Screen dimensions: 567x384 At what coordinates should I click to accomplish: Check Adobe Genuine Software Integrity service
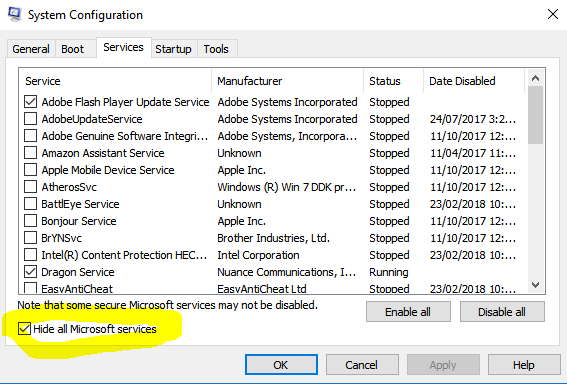point(30,136)
